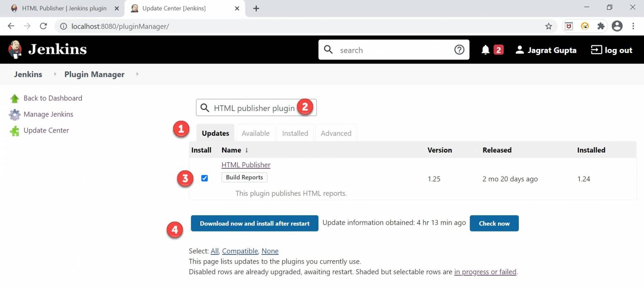Open the HTML Publisher plugin link
The image size is (644, 288).
[246, 165]
